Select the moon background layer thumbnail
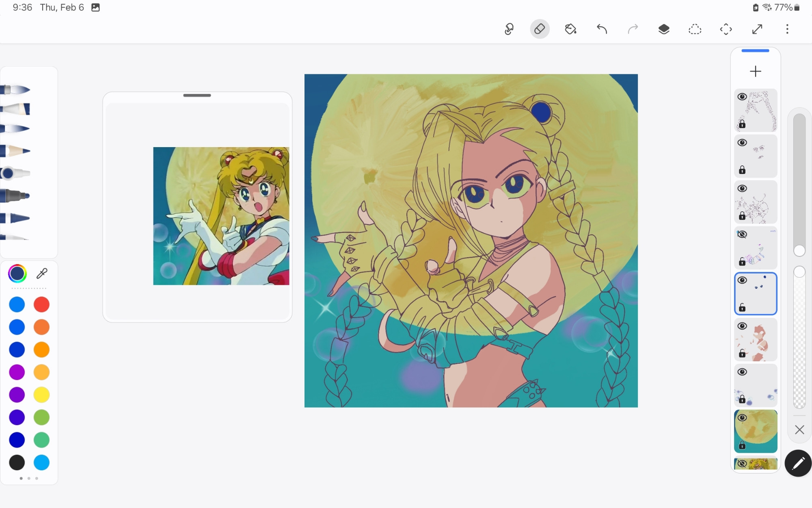This screenshot has height=508, width=812. click(x=756, y=431)
